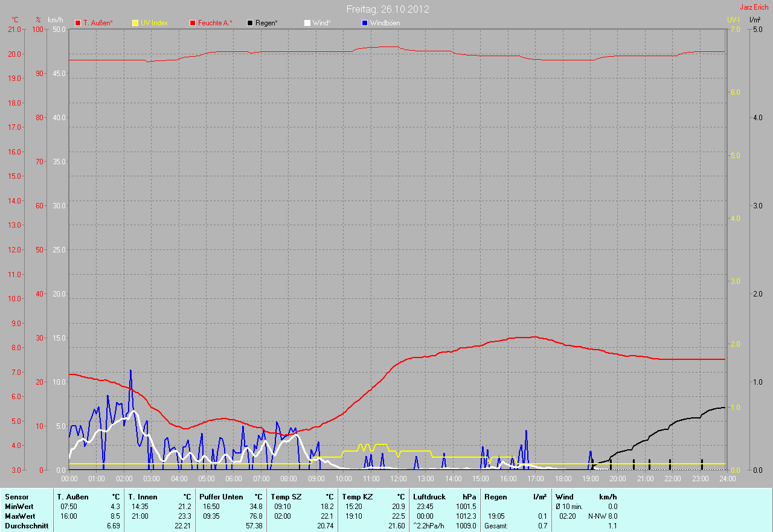Click the 'Luftdruck' column header
773x532 pixels.
pos(428,496)
